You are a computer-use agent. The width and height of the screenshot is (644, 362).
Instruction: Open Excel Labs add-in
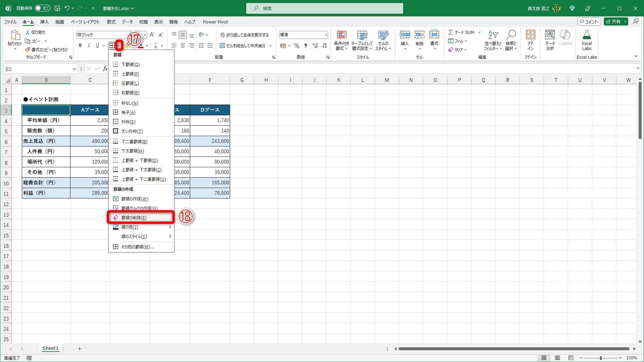pos(587,35)
